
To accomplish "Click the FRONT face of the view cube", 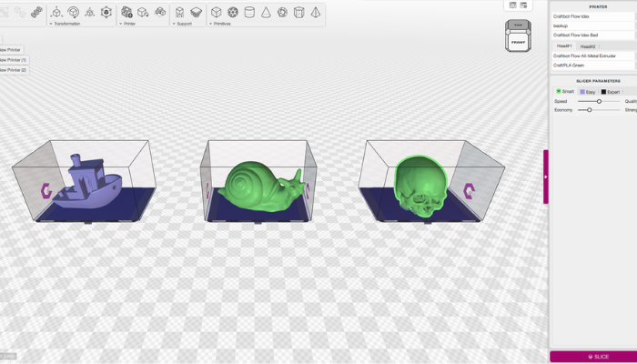I will pos(518,42).
